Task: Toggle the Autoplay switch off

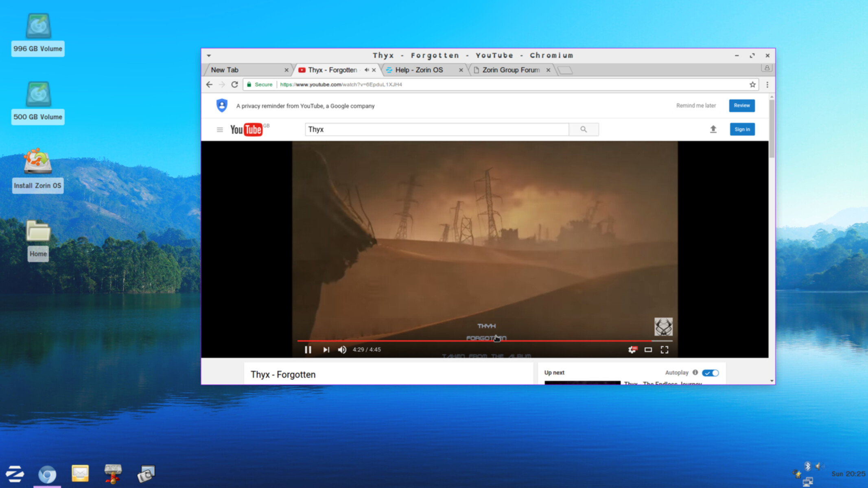Action: click(711, 373)
